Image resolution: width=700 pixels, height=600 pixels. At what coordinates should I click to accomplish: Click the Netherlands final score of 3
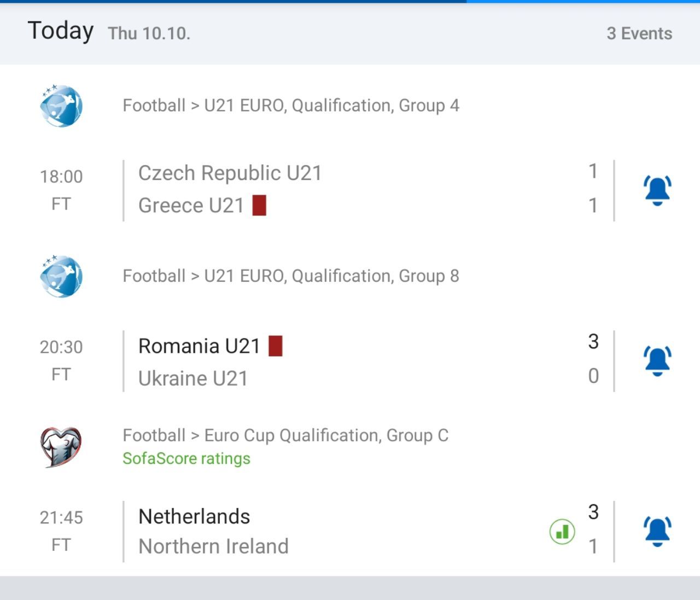pyautogui.click(x=593, y=512)
